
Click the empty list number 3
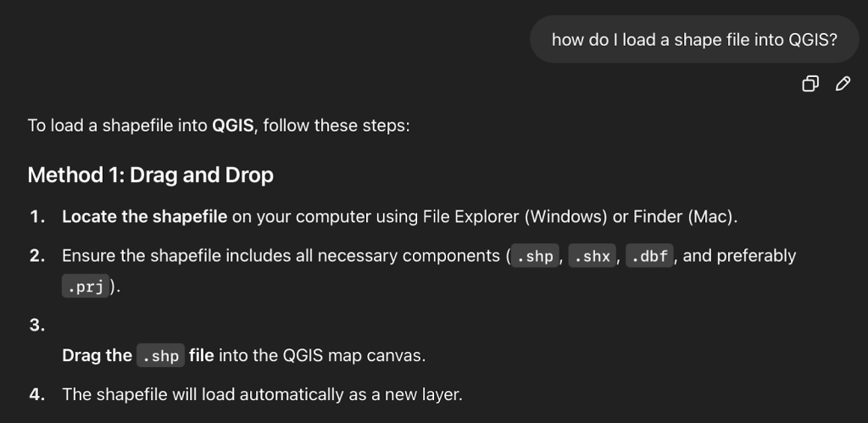pyautogui.click(x=36, y=326)
